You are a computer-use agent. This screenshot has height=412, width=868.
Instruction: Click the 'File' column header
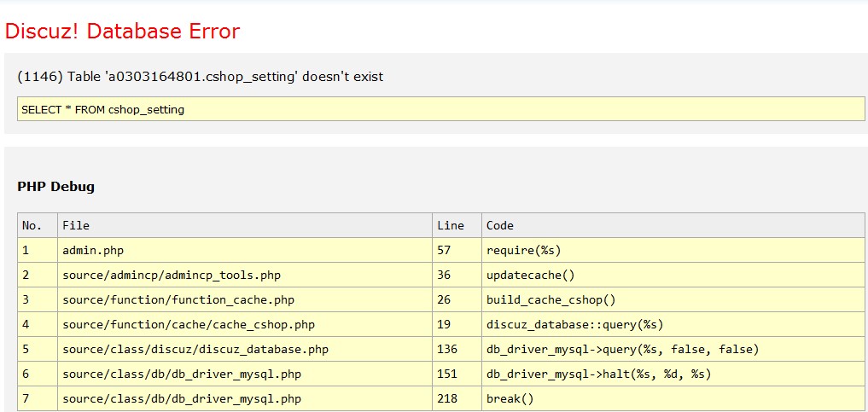[245, 225]
